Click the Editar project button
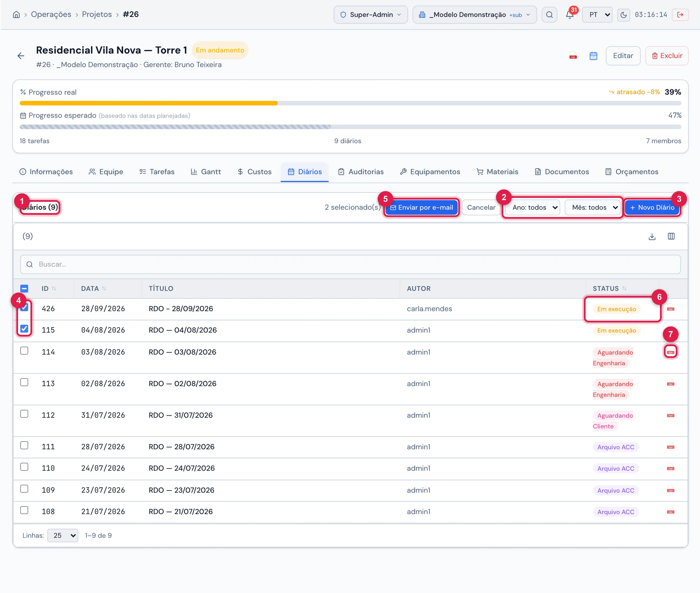 623,56
